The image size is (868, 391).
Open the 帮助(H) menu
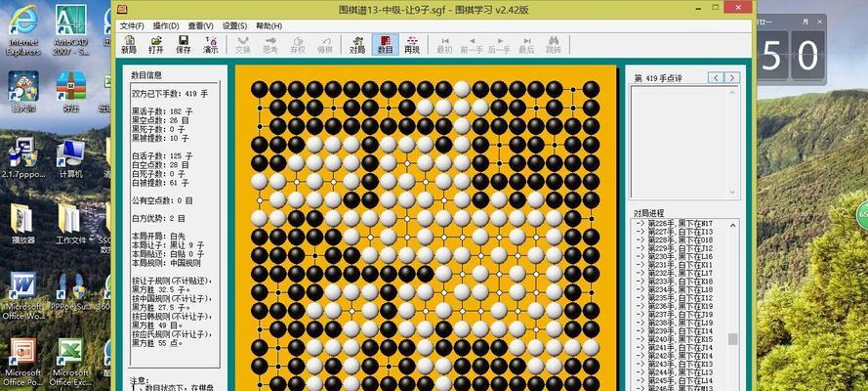(269, 26)
